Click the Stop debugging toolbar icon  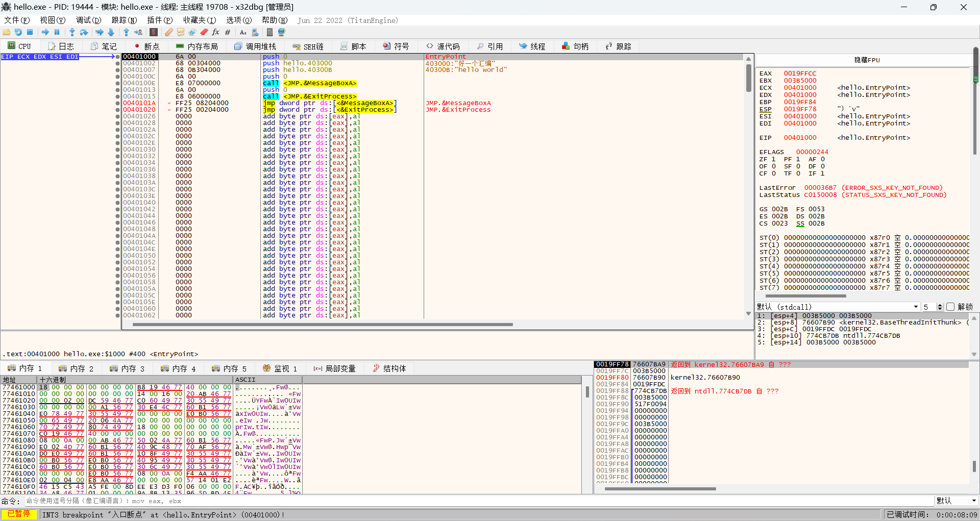pyautogui.click(x=30, y=32)
